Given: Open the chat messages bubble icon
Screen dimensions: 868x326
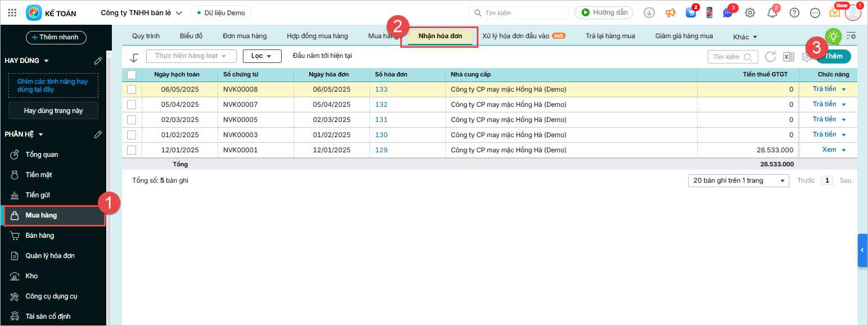Looking at the screenshot, I should coord(727,12).
